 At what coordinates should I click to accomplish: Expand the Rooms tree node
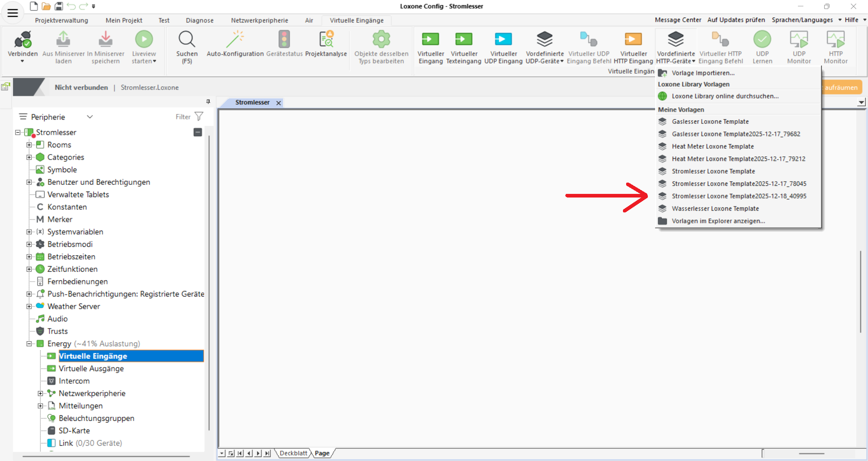click(29, 145)
